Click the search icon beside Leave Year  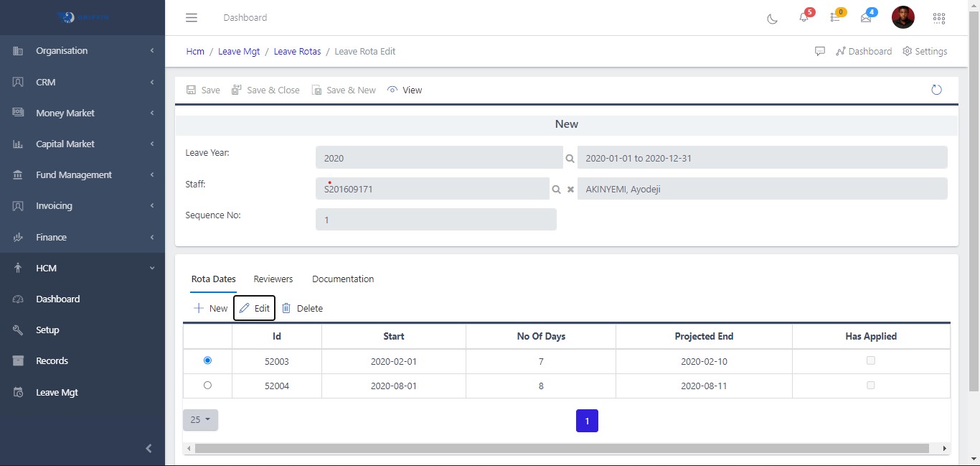point(570,158)
